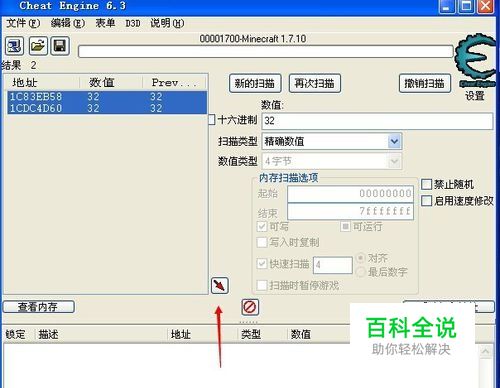Viewport: 500px width, 388px height.
Task: Select address row 1C83EB58
Action: coord(107,97)
